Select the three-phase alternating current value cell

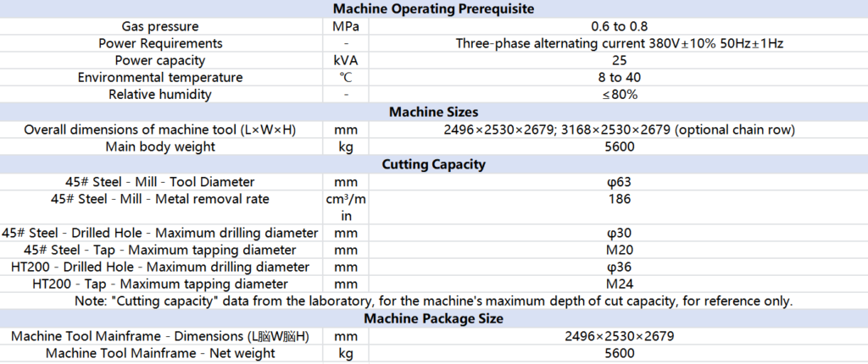616,43
